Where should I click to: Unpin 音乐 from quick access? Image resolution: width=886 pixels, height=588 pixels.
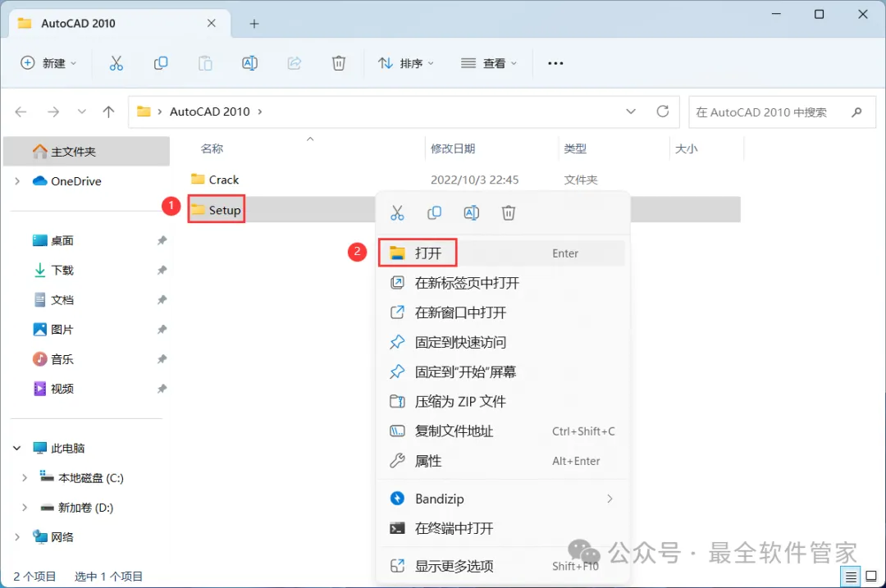point(162,359)
